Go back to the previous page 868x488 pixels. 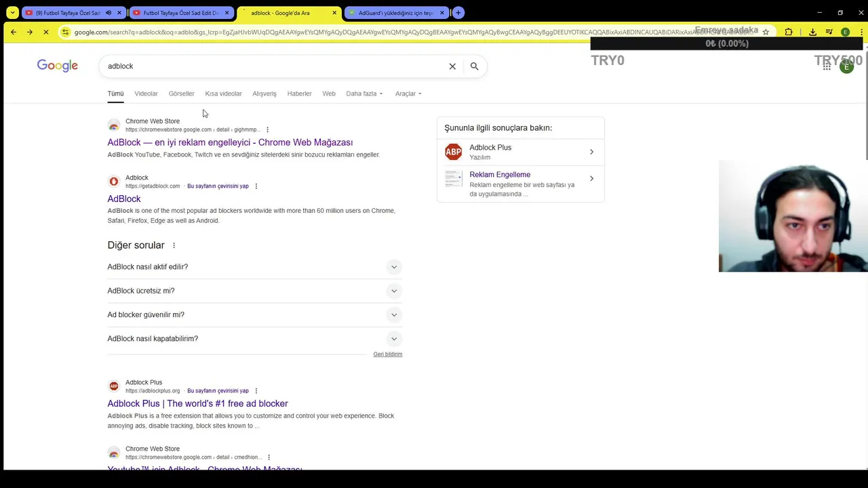coord(13,32)
